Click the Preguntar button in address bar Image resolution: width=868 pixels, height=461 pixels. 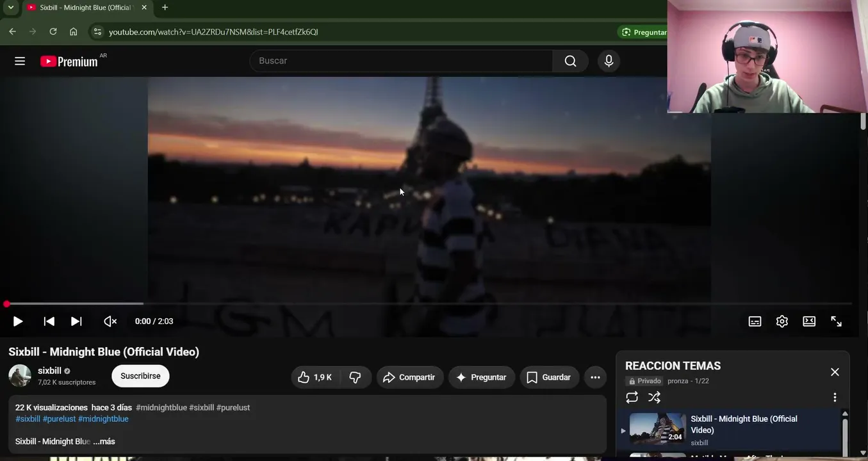click(643, 32)
